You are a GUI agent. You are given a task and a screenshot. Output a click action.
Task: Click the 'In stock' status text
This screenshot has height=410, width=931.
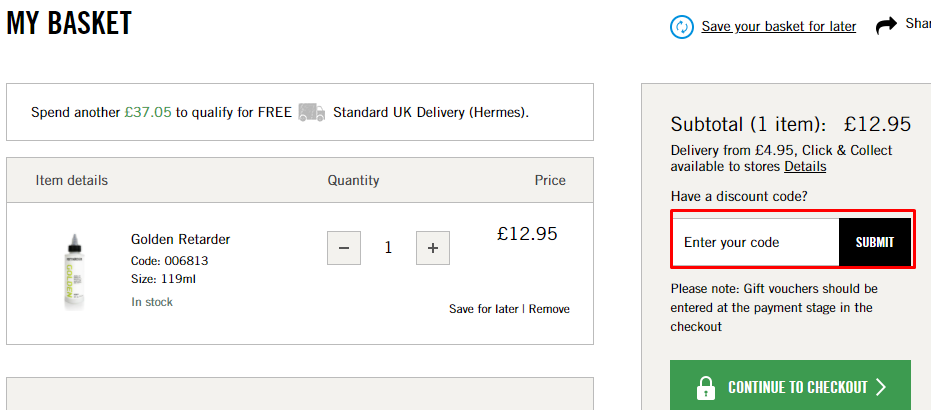[152, 302]
